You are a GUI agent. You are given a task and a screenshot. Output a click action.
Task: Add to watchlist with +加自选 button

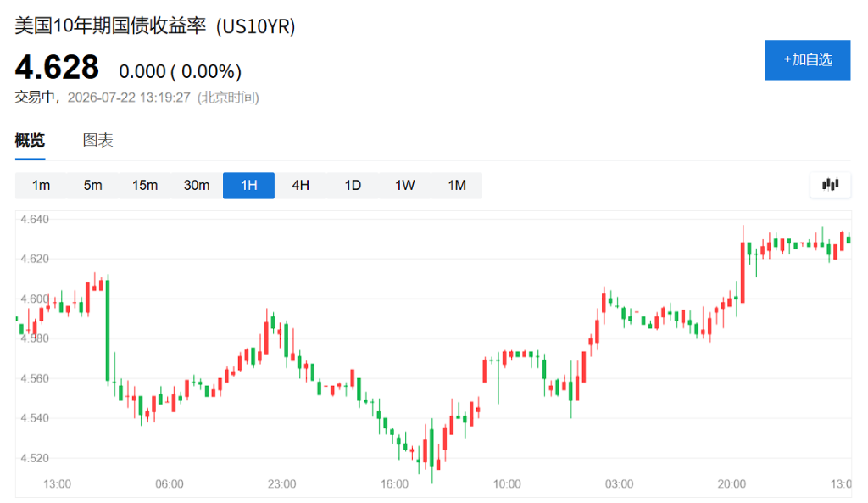pyautogui.click(x=808, y=60)
